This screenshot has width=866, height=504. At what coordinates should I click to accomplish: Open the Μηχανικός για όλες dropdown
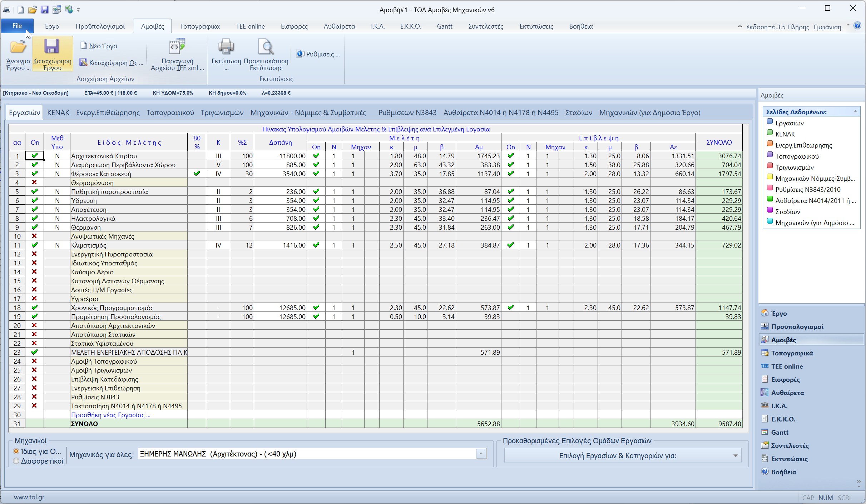pyautogui.click(x=481, y=454)
